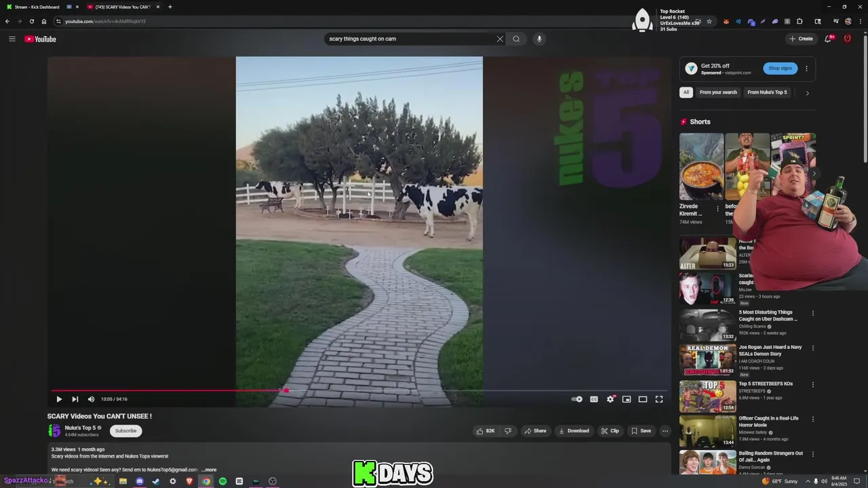Go back with the browser back arrow

7,21
